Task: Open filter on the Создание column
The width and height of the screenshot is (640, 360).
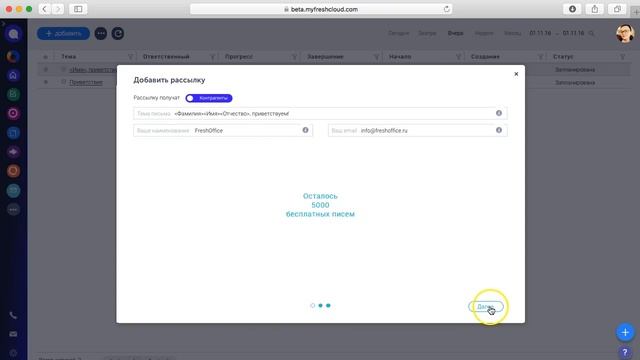Action: click(540, 57)
